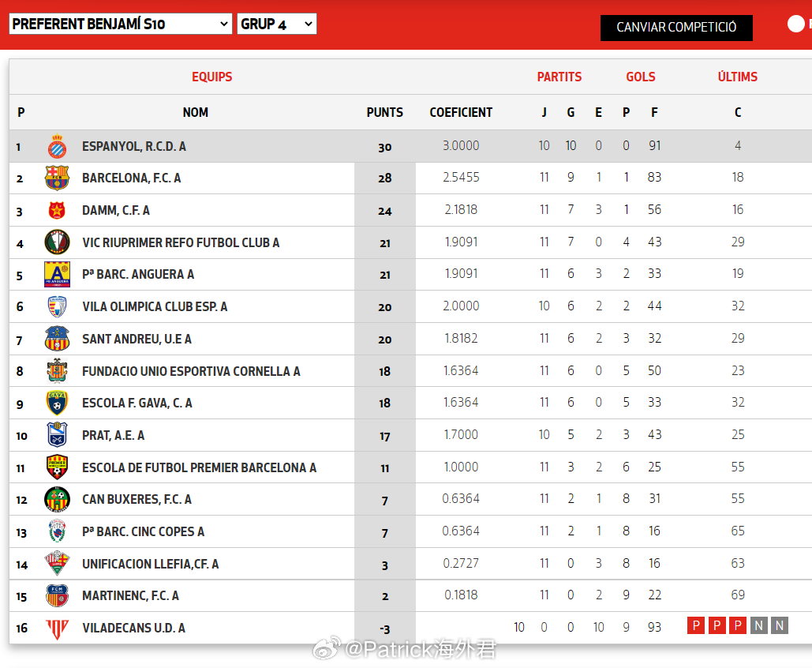Screen dimensions: 812x668
Task: Click Espanyol's 91 goals-for value
Action: pyautogui.click(x=655, y=145)
